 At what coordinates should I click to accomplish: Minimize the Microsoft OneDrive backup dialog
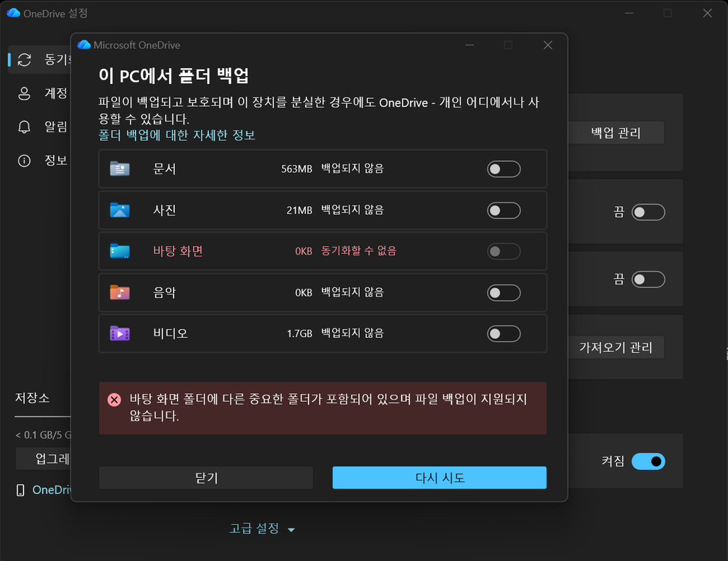point(469,45)
